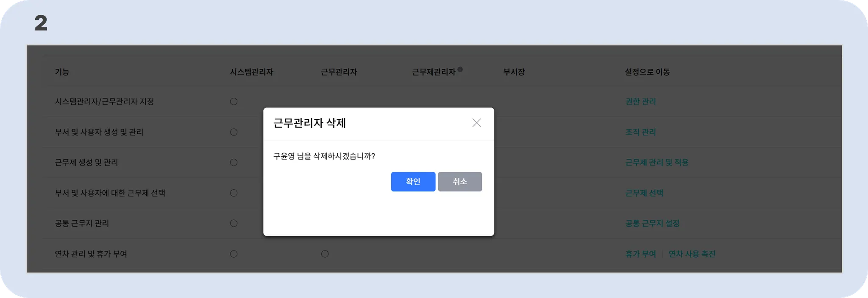The width and height of the screenshot is (868, 298).
Task: Open the 휴가 부여 link
Action: (640, 254)
